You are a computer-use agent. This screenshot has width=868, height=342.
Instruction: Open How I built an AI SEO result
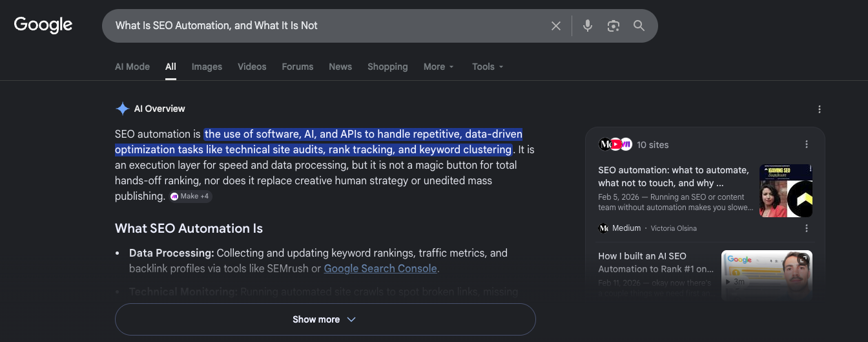pyautogui.click(x=656, y=262)
